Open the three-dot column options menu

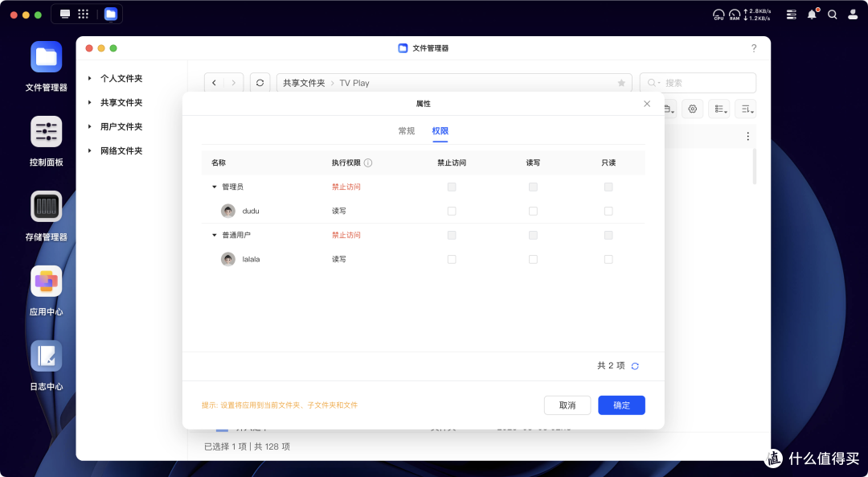point(748,136)
